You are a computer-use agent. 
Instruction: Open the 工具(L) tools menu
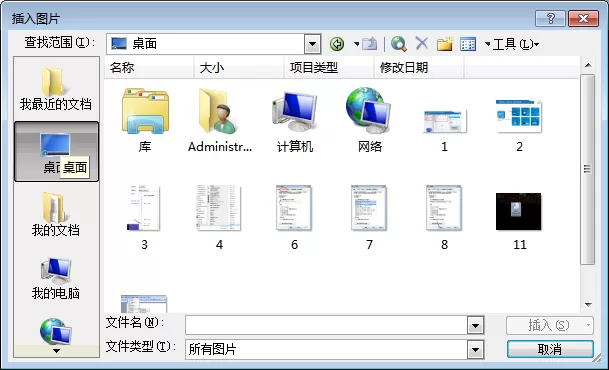(x=515, y=44)
